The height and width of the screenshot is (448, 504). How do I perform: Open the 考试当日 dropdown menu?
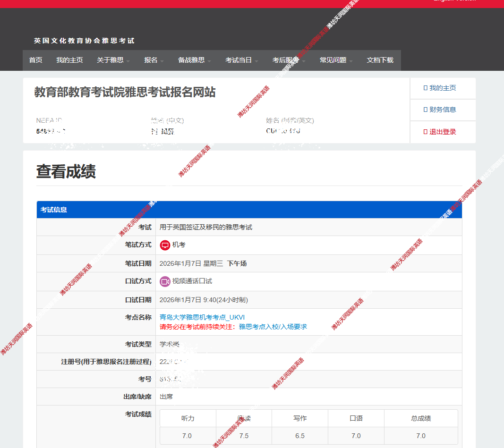(241, 60)
